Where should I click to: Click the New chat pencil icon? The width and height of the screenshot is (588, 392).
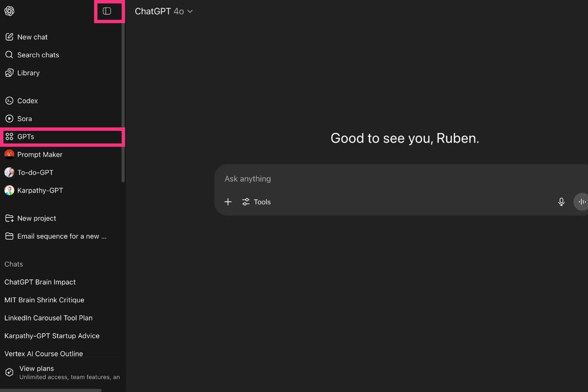pyautogui.click(x=9, y=37)
